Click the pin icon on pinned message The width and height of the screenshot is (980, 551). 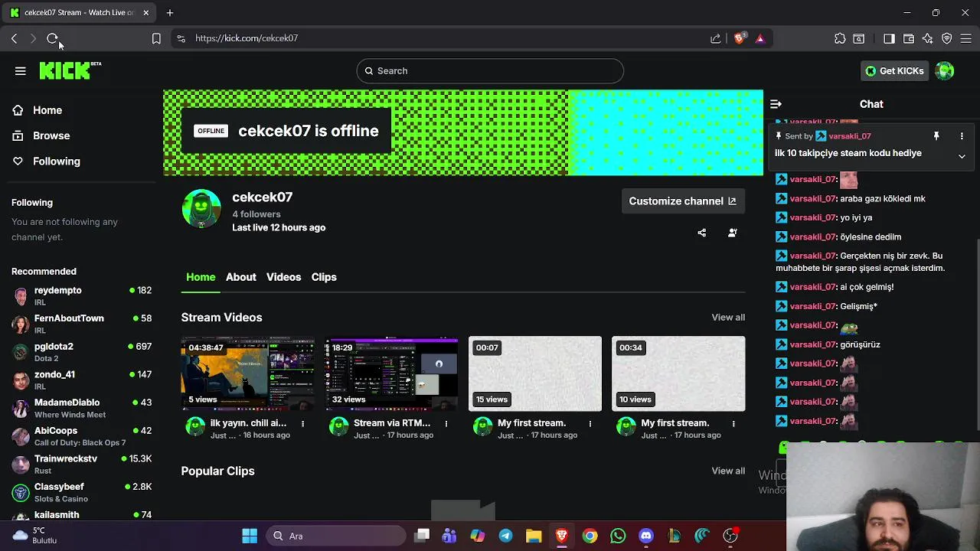coord(936,136)
